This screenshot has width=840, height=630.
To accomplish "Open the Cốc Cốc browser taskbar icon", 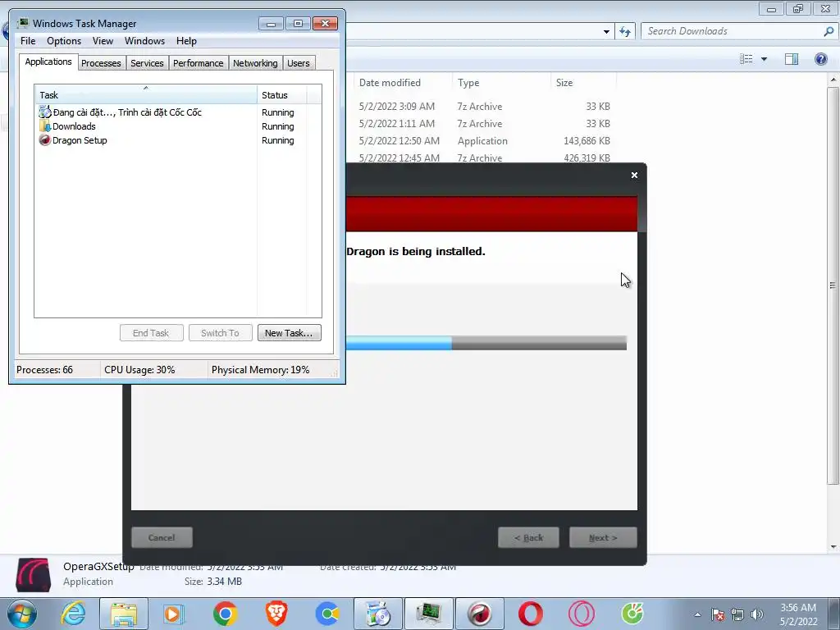I will click(x=327, y=614).
